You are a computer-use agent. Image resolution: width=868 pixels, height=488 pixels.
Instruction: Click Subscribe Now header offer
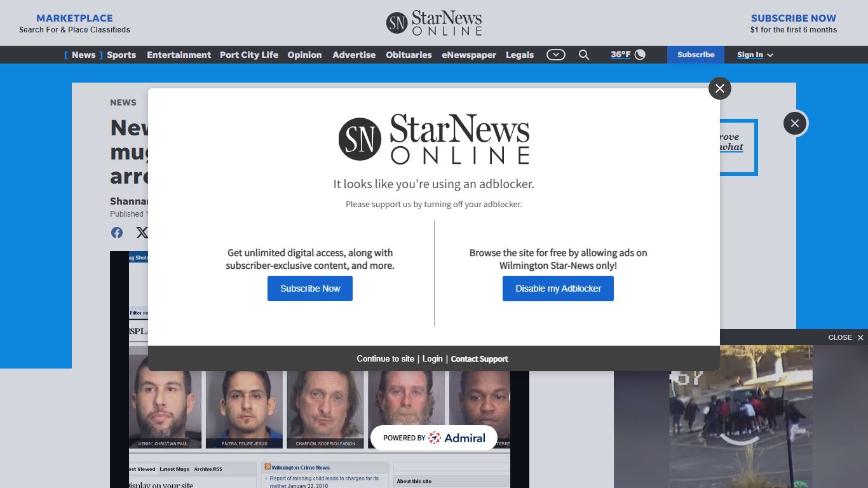point(794,24)
